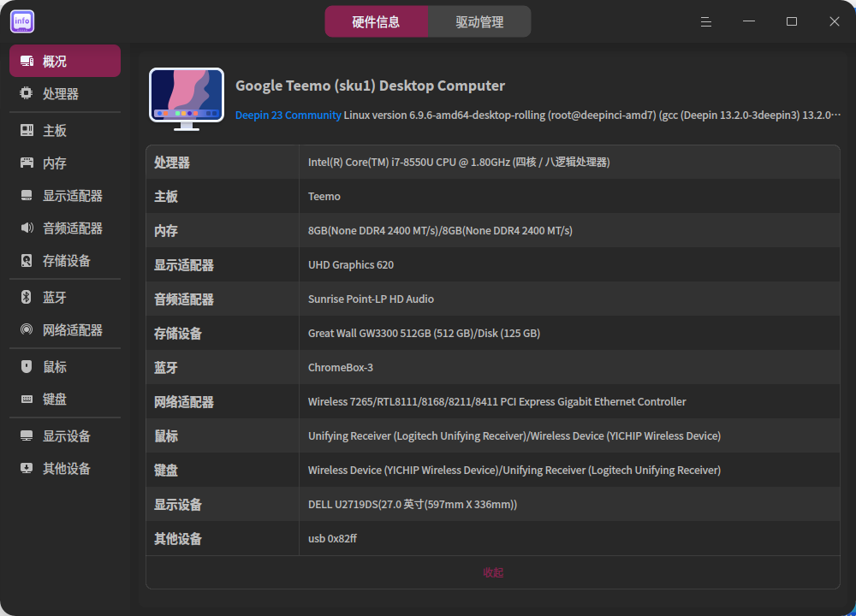Open the 显示适配器 sidebar icon

tap(27, 195)
